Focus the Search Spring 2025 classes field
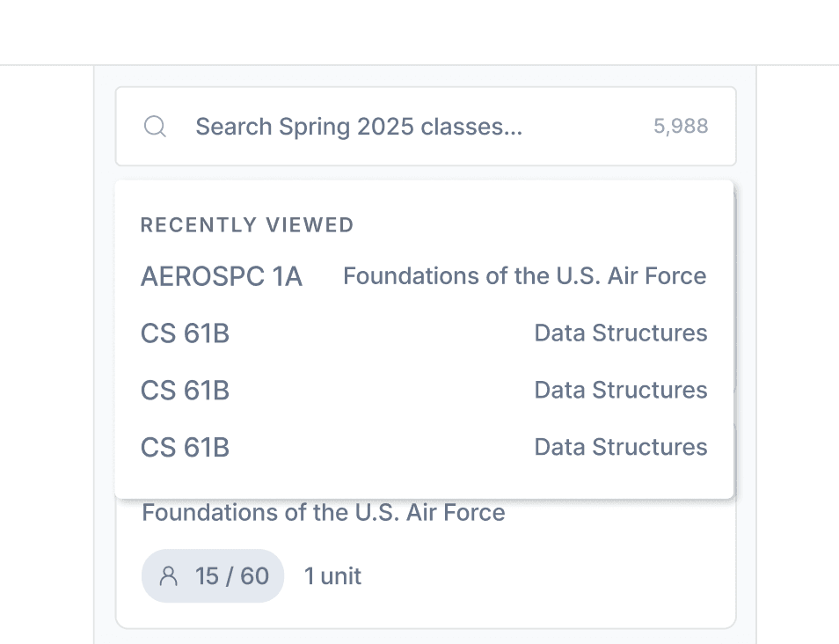The image size is (839, 644). [396, 127]
